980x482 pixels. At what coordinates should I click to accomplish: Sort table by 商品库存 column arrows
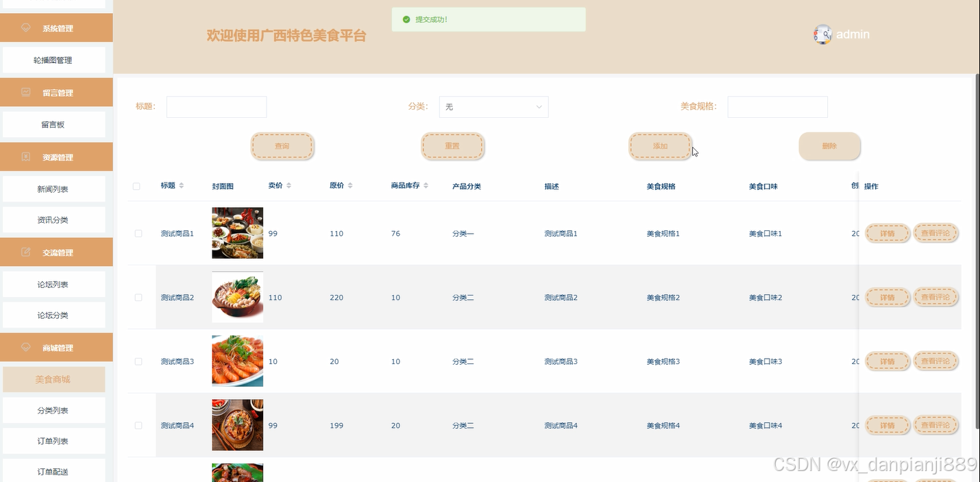click(426, 186)
